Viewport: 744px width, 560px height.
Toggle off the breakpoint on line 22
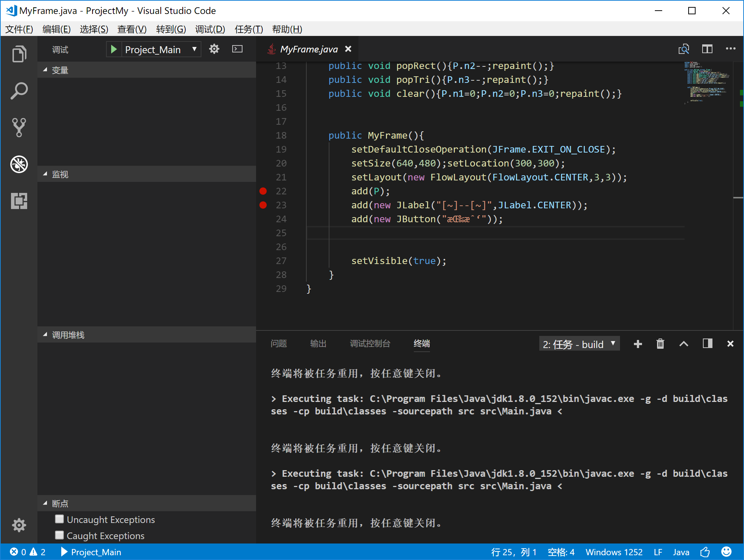[x=263, y=191]
